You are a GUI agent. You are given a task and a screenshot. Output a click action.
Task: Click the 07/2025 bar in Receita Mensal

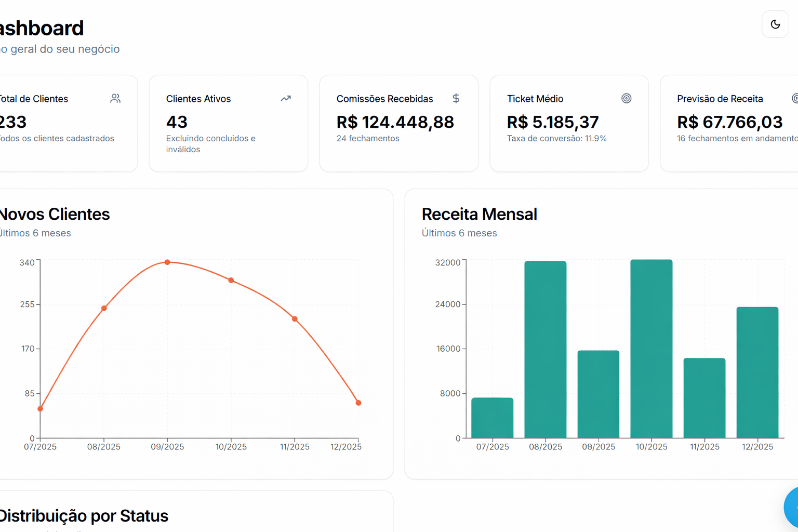(492, 418)
